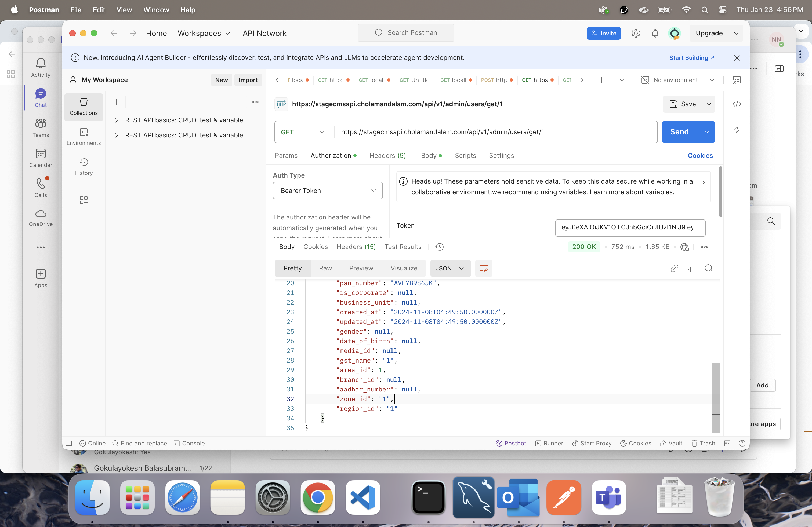Open the Console in the status bar

189,443
